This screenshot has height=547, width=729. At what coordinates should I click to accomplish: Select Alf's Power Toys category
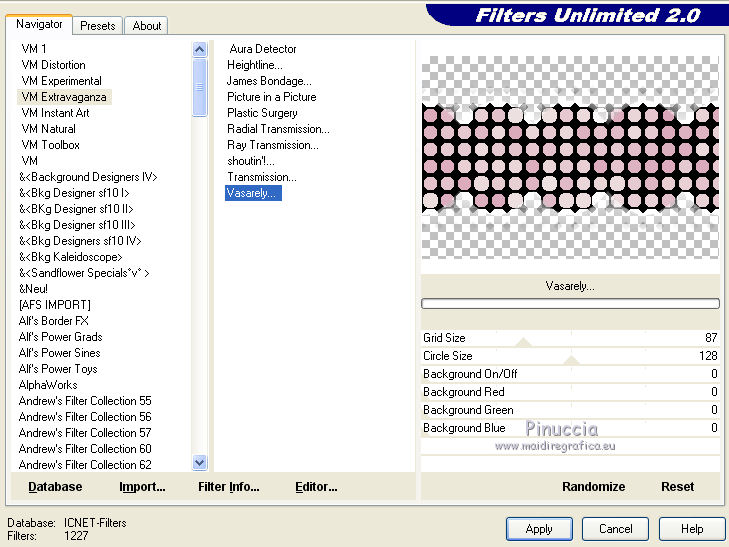(x=58, y=369)
